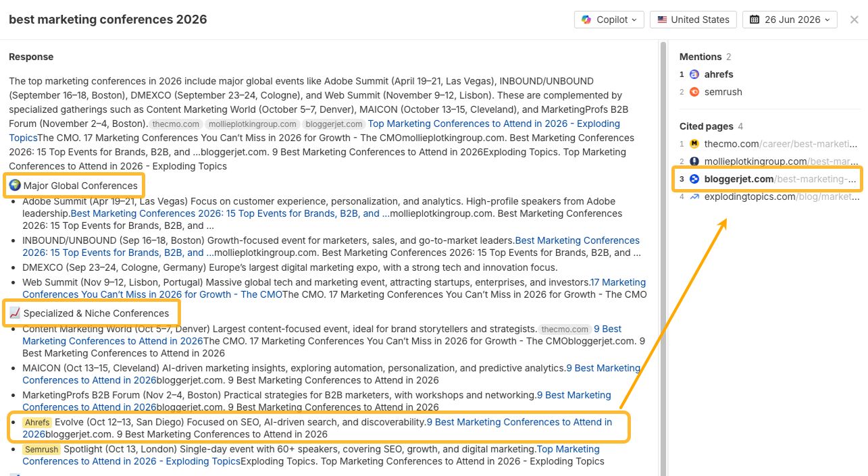Click the Major Global Conferences heading
The width and height of the screenshot is (868, 476).
click(80, 185)
